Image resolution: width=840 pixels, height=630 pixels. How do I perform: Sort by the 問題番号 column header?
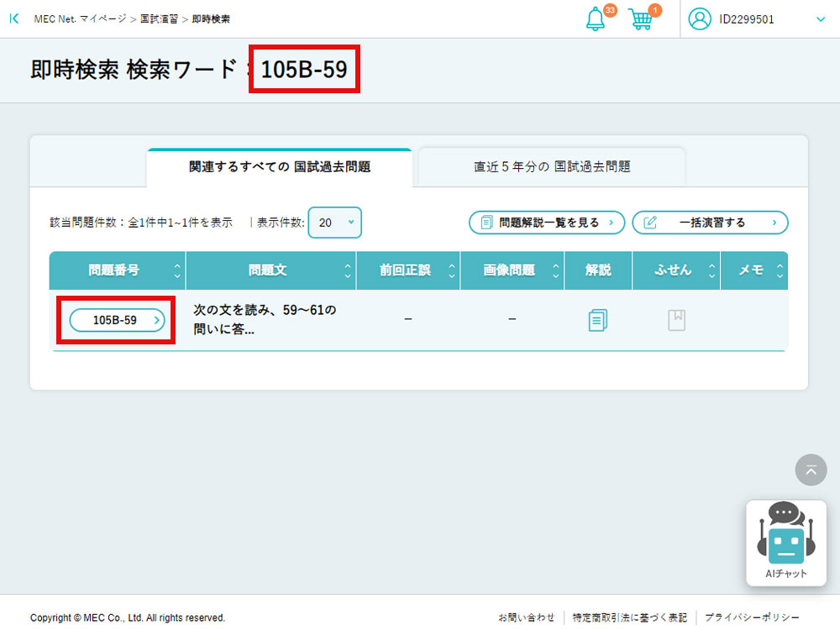(x=118, y=270)
